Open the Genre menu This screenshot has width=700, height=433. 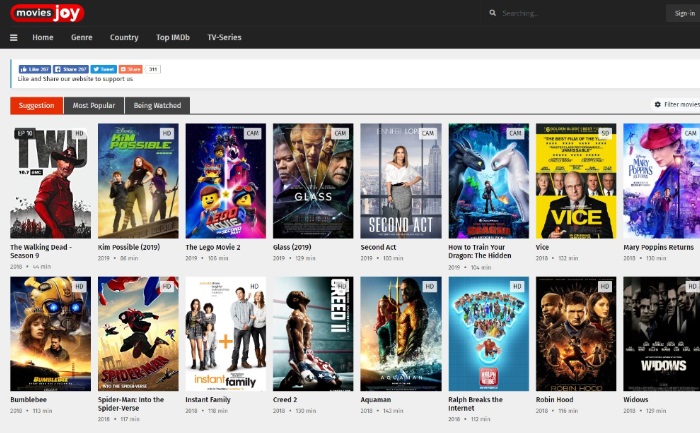click(x=82, y=37)
